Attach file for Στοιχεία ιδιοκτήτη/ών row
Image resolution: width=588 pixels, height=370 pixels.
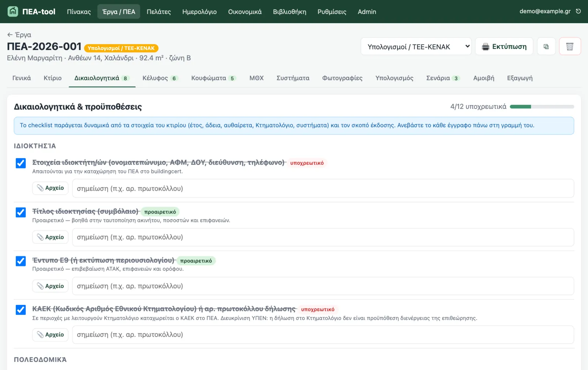50,188
